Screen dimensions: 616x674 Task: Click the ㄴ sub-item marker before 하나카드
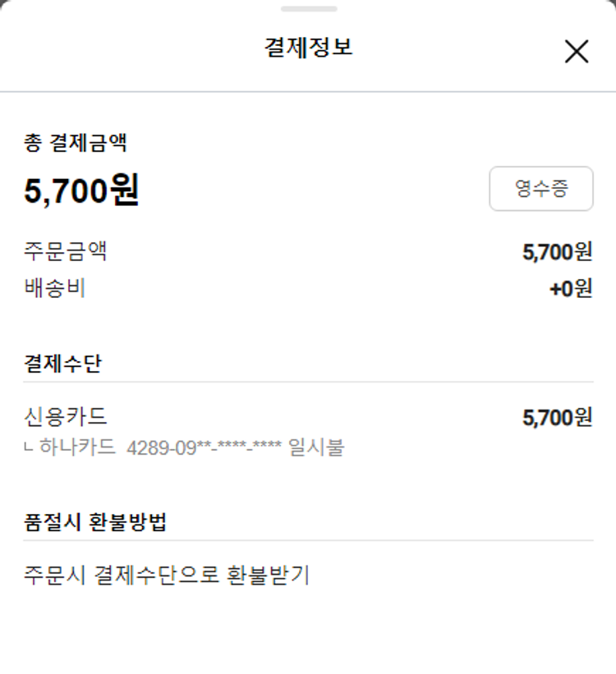pos(30,449)
